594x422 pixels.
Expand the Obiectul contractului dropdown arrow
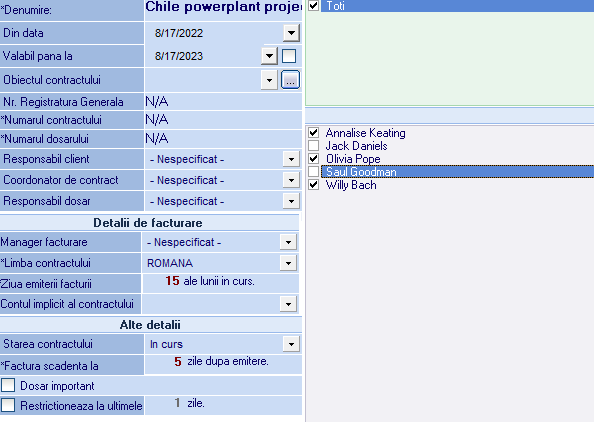269,80
